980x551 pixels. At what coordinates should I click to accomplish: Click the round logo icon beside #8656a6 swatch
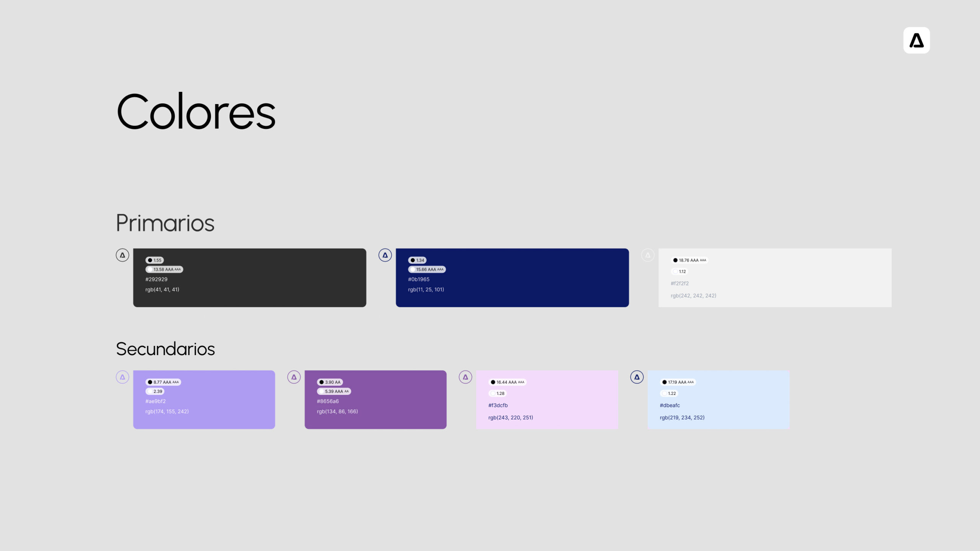(x=294, y=377)
